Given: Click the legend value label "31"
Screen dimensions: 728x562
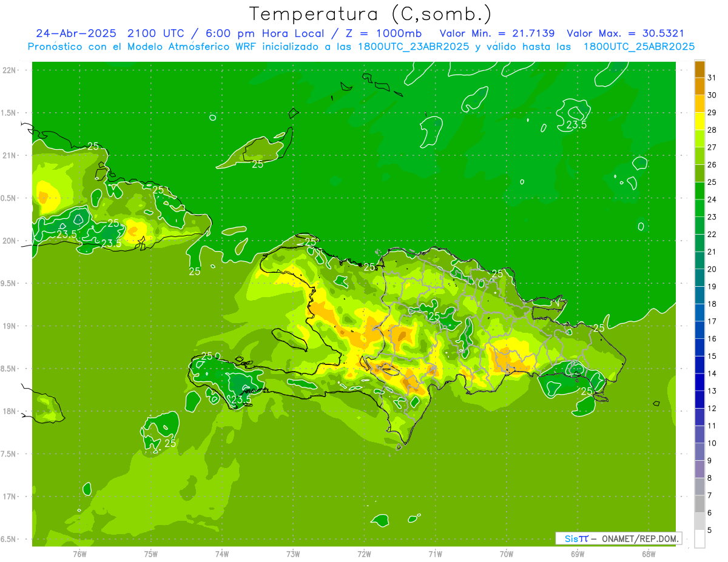Looking at the screenshot, I should point(713,78).
